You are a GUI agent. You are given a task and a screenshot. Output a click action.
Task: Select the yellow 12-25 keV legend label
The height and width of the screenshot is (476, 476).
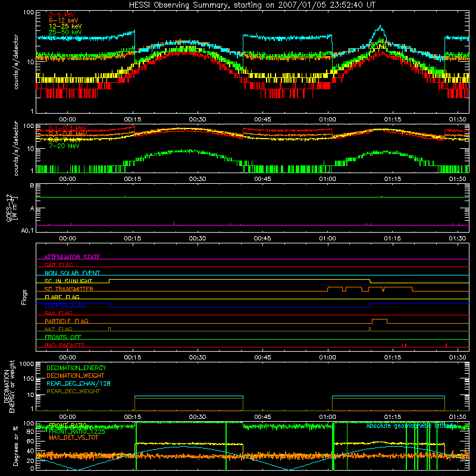tap(65, 26)
